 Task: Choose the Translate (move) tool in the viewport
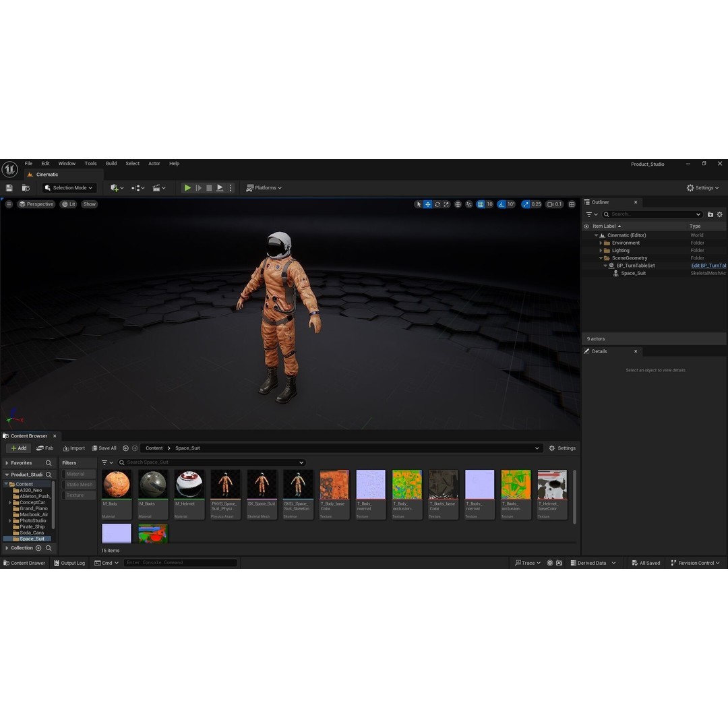click(x=427, y=204)
